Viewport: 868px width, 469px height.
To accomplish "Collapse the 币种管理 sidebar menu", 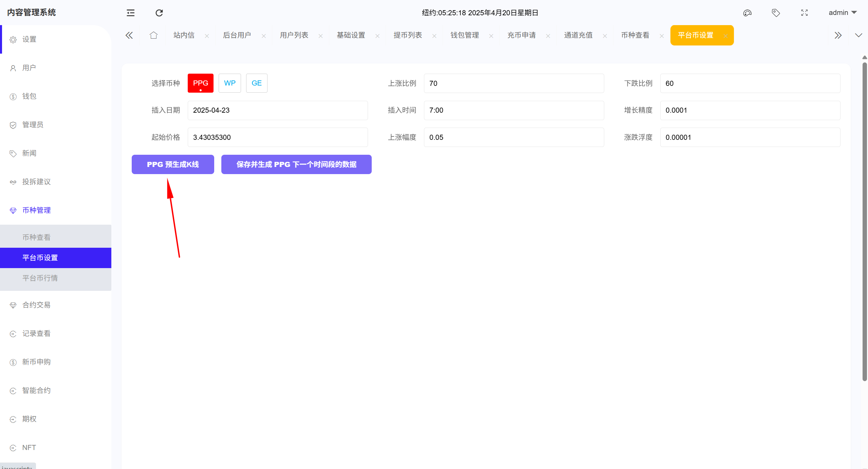I will [36, 210].
